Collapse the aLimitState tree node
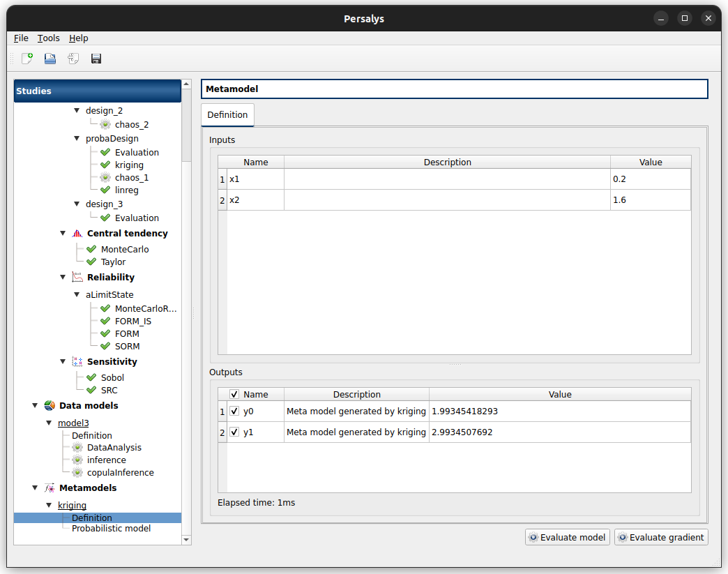Image resolution: width=728 pixels, height=574 pixels. [x=77, y=295]
